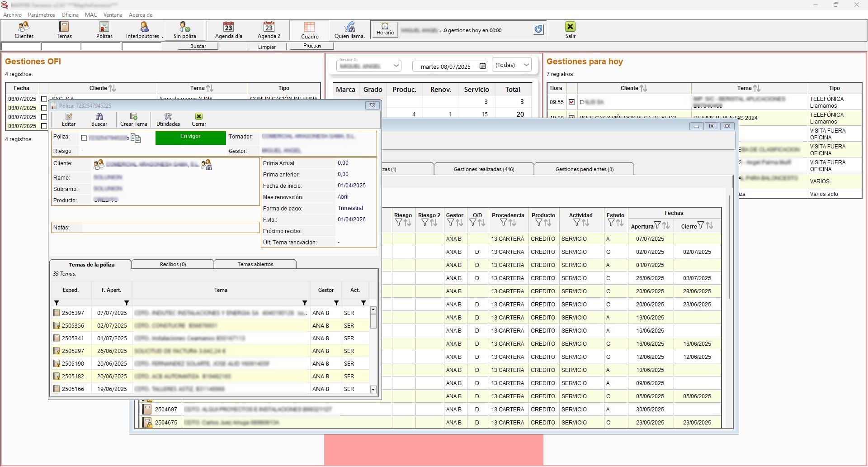The width and height of the screenshot is (868, 467).
Task: Open Act. column filter in Póliza
Action: [363, 303]
